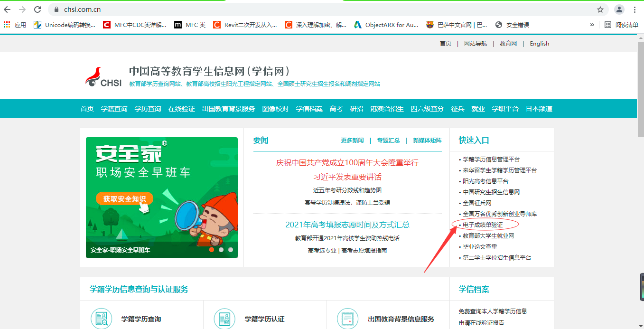Open the 巴萨中文官网 bookmark
Screen dimensions: 644x329
point(457,25)
